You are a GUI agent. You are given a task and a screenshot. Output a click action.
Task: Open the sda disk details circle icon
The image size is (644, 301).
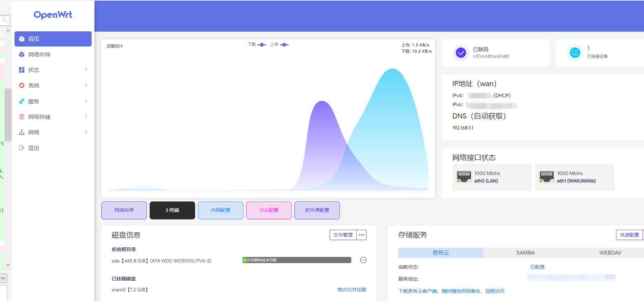[363, 260]
